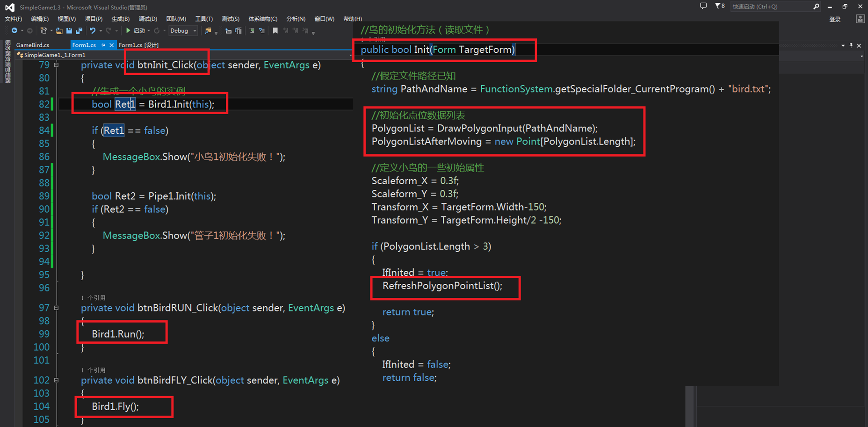This screenshot has height=427, width=868.
Task: Open the 分析(N) menu
Action: coord(296,19)
